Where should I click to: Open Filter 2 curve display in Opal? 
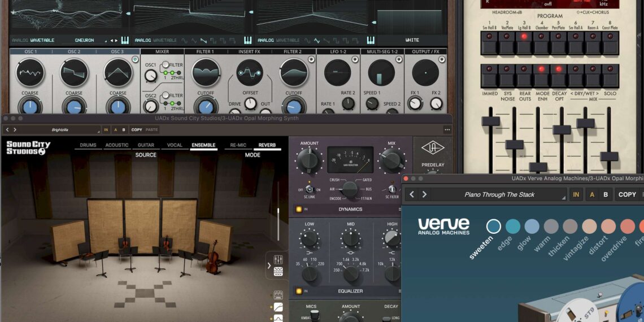click(x=294, y=72)
